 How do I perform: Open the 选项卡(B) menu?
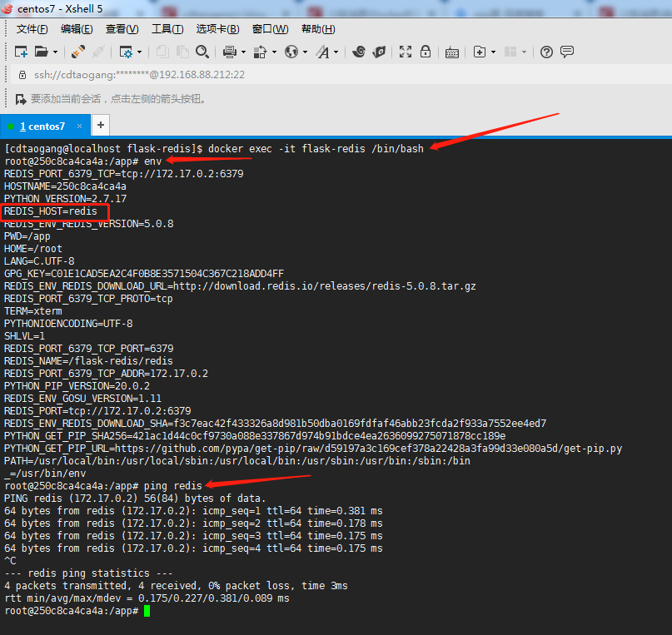click(x=217, y=29)
